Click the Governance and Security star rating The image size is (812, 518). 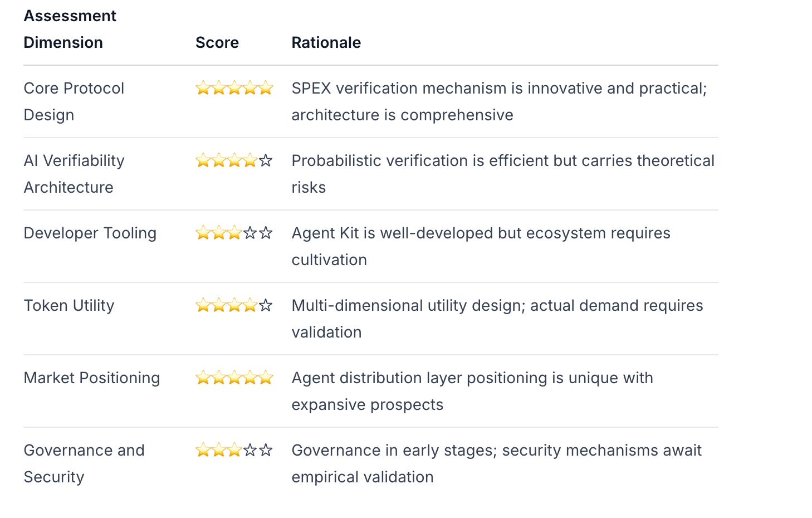click(234, 450)
